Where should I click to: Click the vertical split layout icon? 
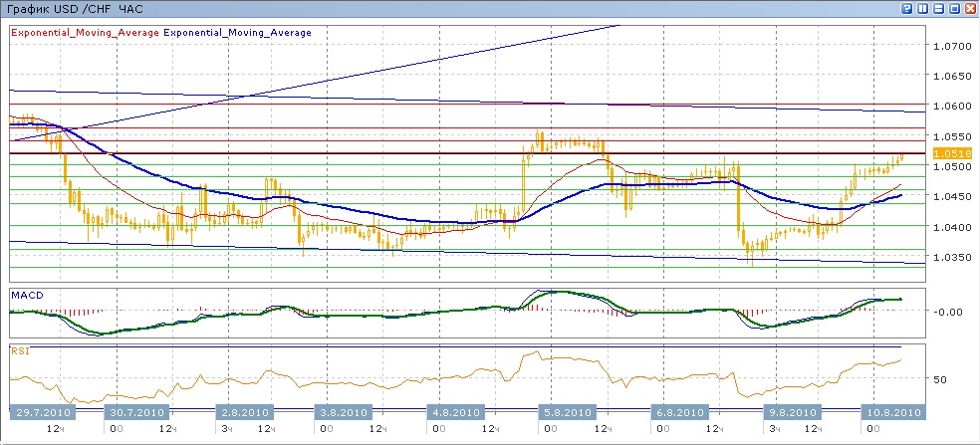[922, 7]
